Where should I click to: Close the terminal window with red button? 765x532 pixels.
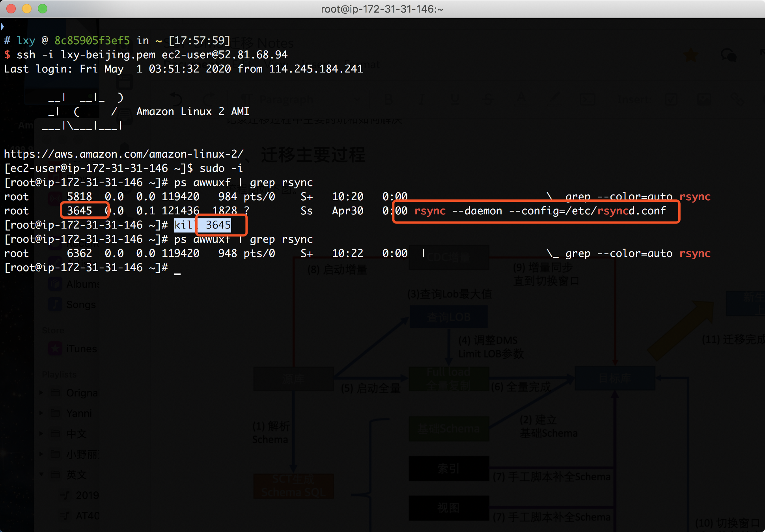click(11, 9)
